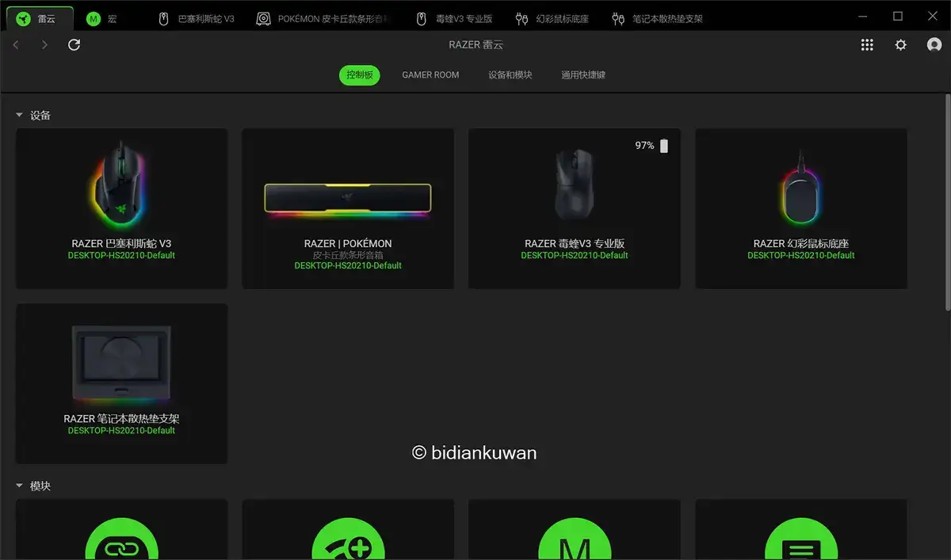
Task: Open the RAZER | POKÉMON soundbar card
Action: [348, 209]
